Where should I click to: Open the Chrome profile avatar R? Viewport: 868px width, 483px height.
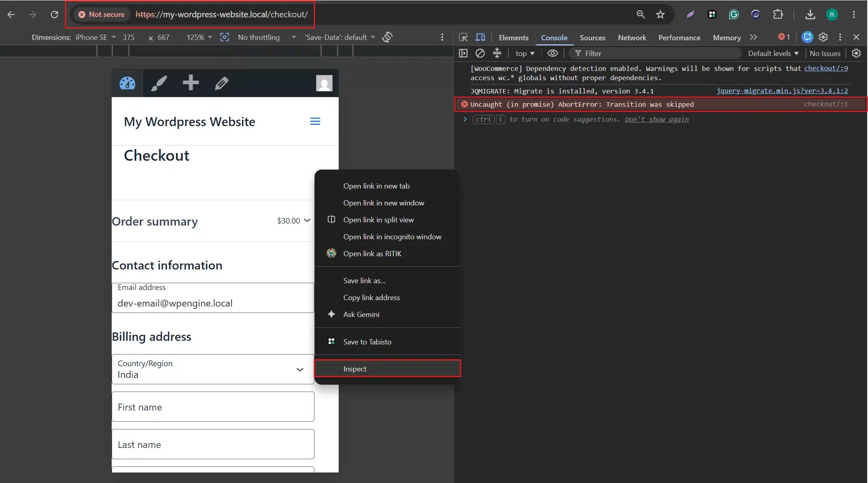tap(832, 15)
